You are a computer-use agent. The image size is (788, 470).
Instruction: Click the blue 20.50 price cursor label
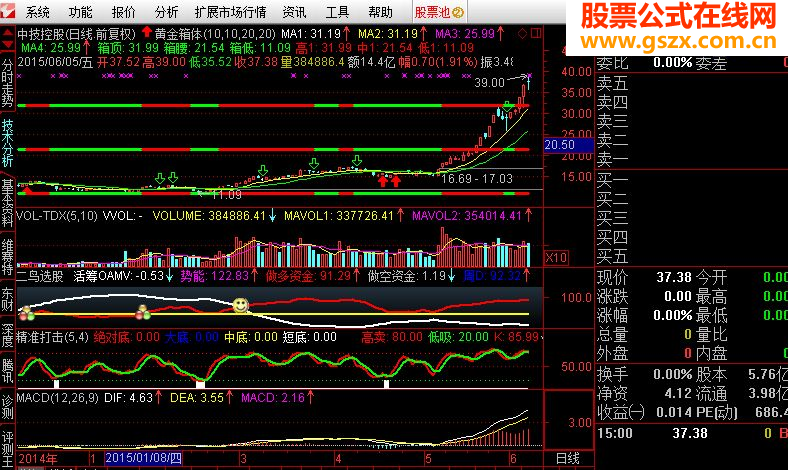568,145
